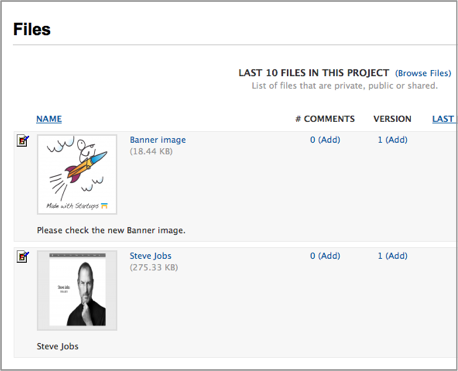The image size is (458, 371).
Task: Click 'Please check the new Banner image.' description
Action: 111,230
